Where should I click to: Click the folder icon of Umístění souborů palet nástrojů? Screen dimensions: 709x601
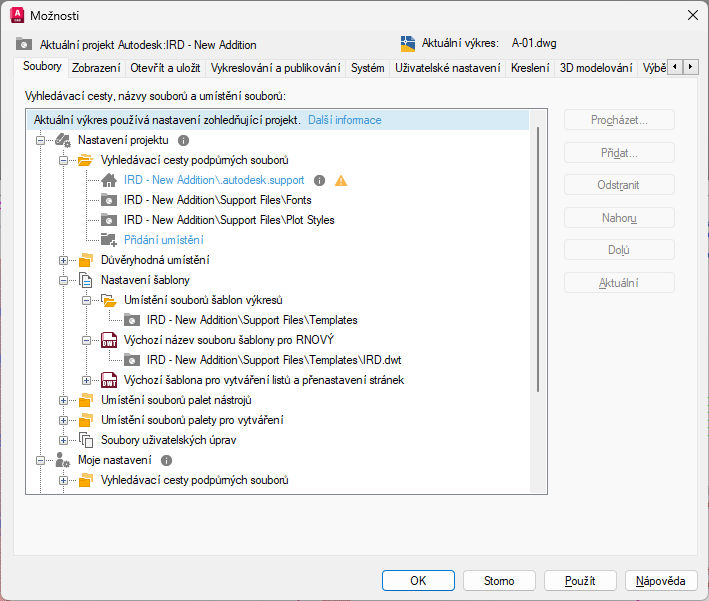click(x=85, y=400)
